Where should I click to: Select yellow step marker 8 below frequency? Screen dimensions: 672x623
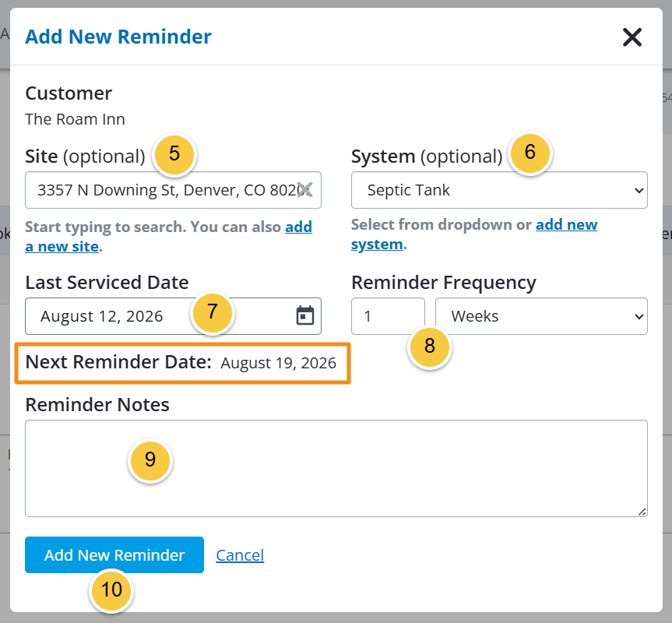tap(429, 347)
